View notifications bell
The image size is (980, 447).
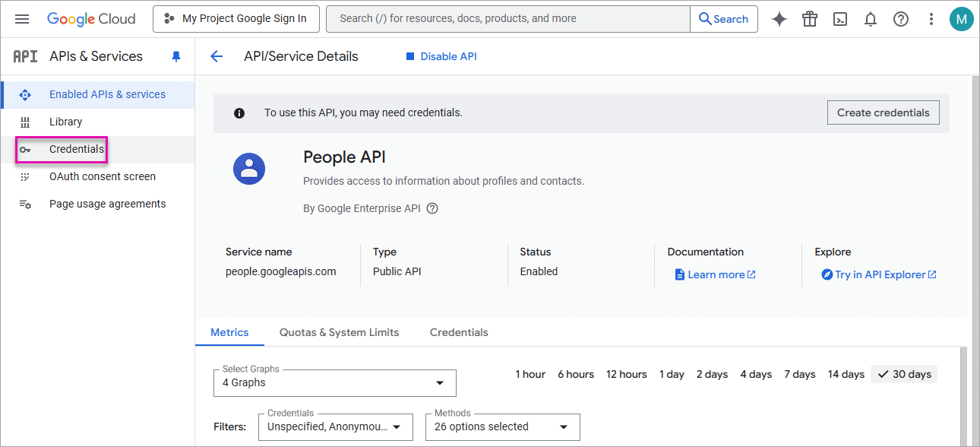pos(870,18)
